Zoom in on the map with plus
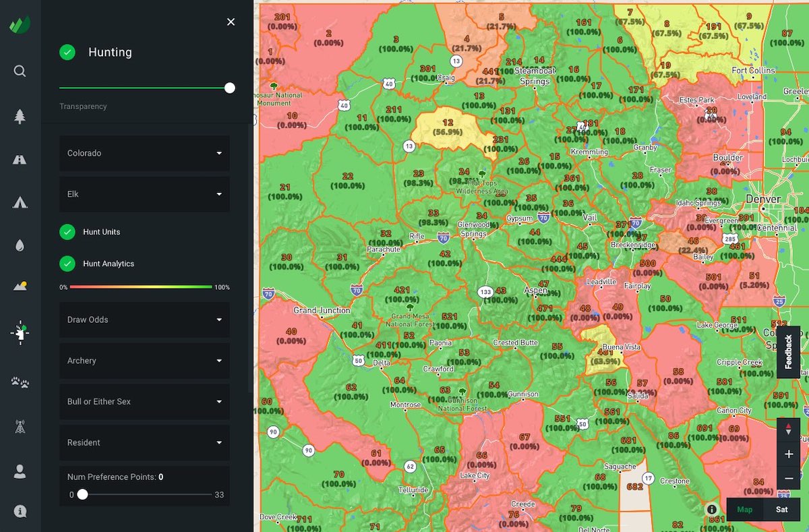The width and height of the screenshot is (809, 532). tap(789, 454)
